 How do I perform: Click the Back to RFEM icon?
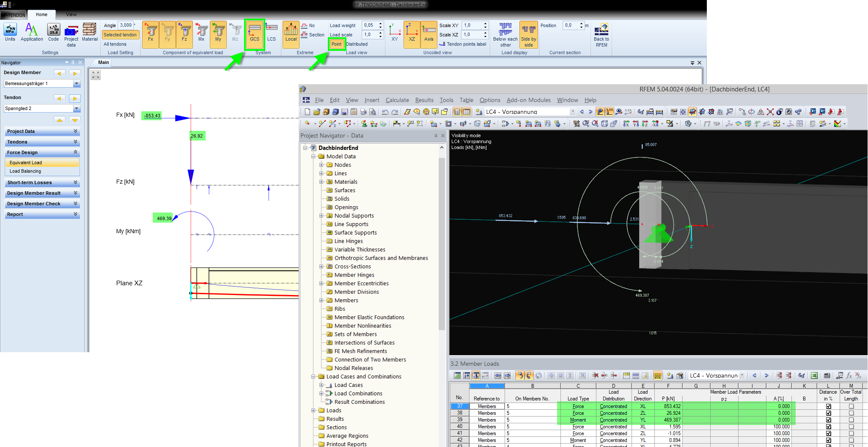[x=601, y=34]
